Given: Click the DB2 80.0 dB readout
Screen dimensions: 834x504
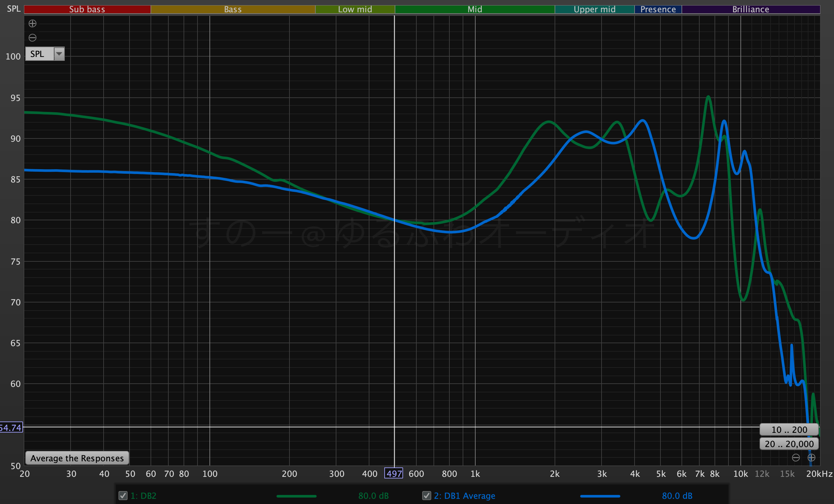Looking at the screenshot, I should point(374,496).
